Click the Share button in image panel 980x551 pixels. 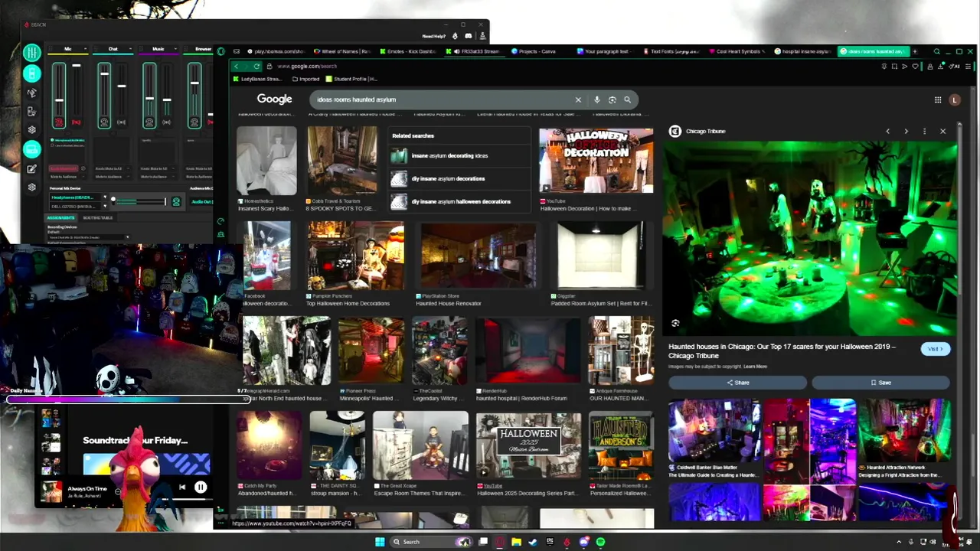coord(738,383)
